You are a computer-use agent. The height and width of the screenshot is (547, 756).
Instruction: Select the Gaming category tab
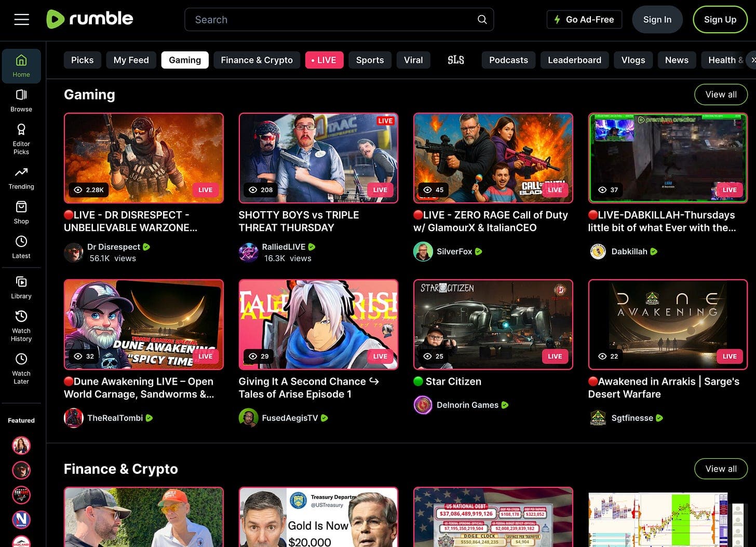185,60
